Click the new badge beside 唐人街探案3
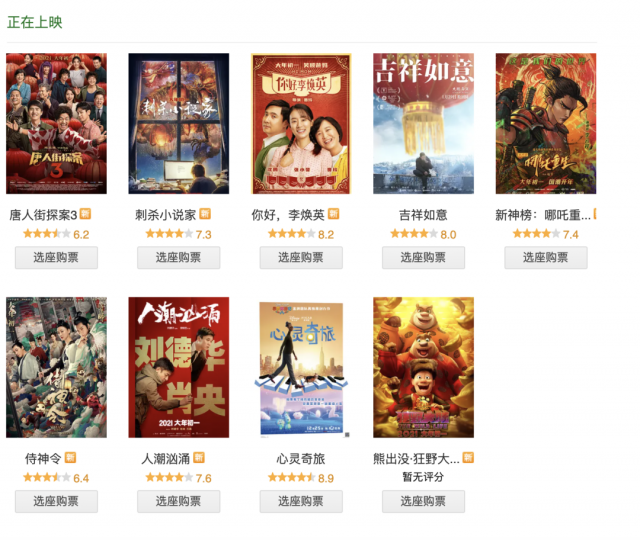Image resolution: width=640 pixels, height=540 pixels. (85, 213)
